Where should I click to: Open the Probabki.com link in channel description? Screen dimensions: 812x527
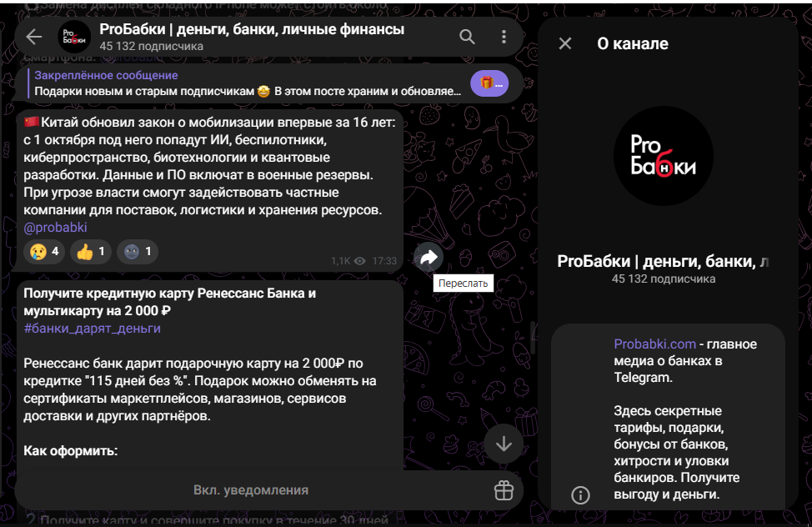(x=654, y=344)
